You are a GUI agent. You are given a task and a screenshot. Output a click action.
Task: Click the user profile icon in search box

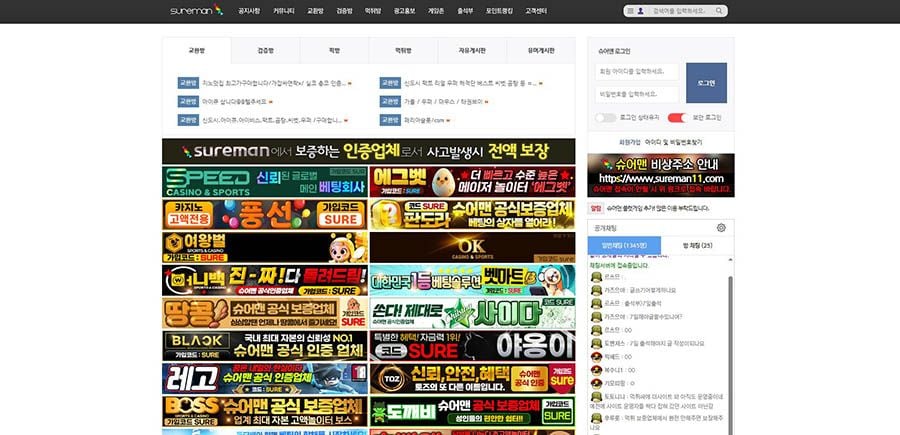[641, 11]
